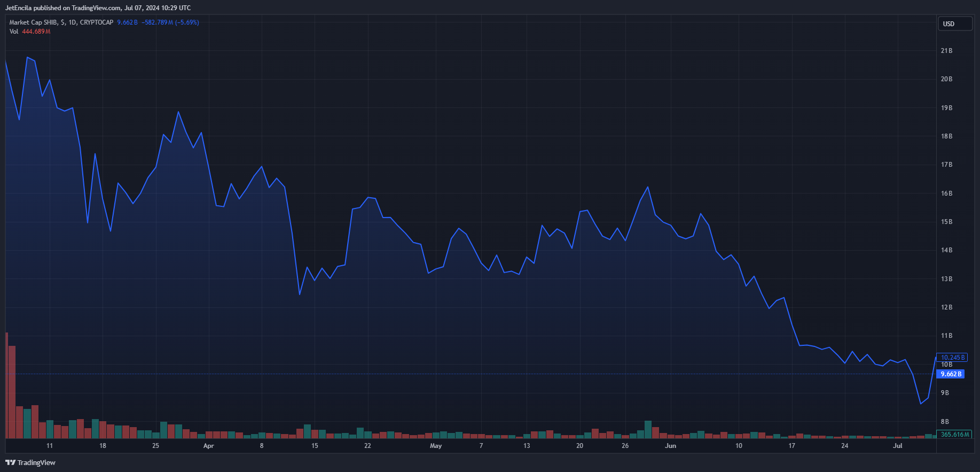
Task: Click the TradingView logo icon
Action: click(10, 462)
